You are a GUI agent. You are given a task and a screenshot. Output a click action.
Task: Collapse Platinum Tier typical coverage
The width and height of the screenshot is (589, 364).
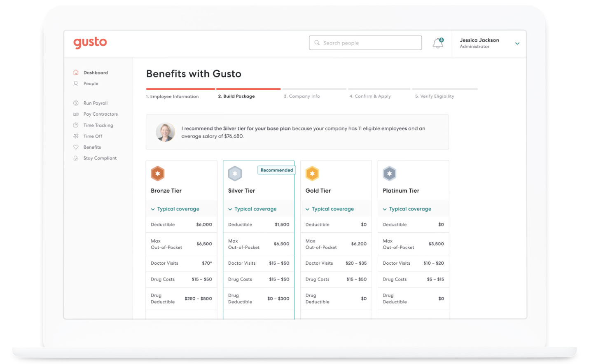pyautogui.click(x=407, y=209)
